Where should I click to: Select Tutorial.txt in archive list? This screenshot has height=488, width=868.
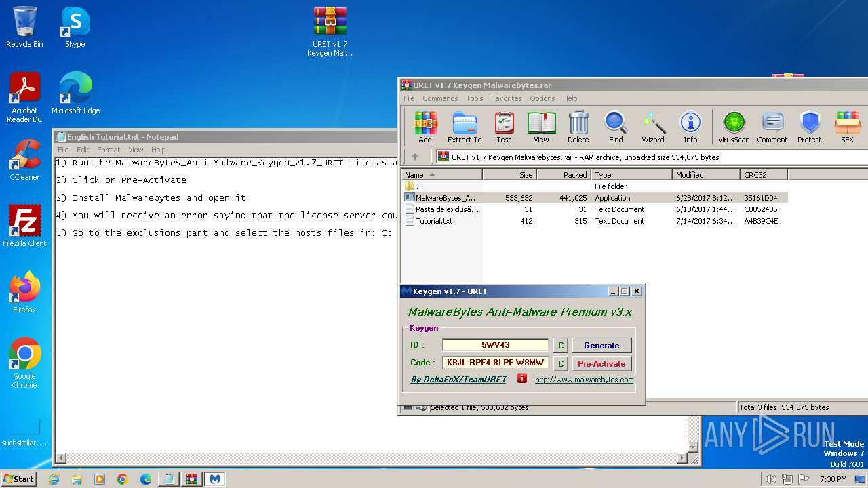click(595, 221)
